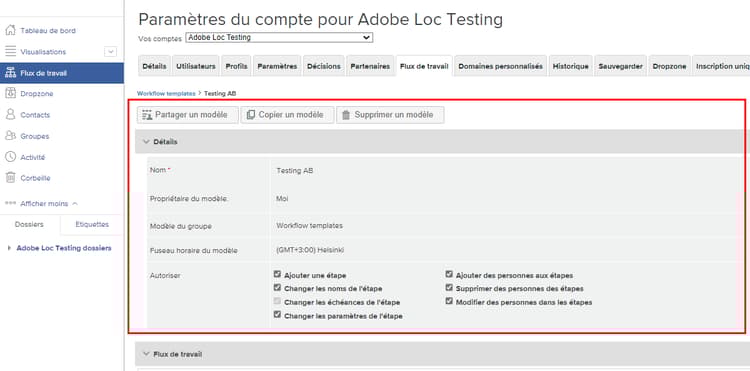Open Tableau de bord in sidebar
Image resolution: width=750 pixels, height=371 pixels.
tap(48, 31)
